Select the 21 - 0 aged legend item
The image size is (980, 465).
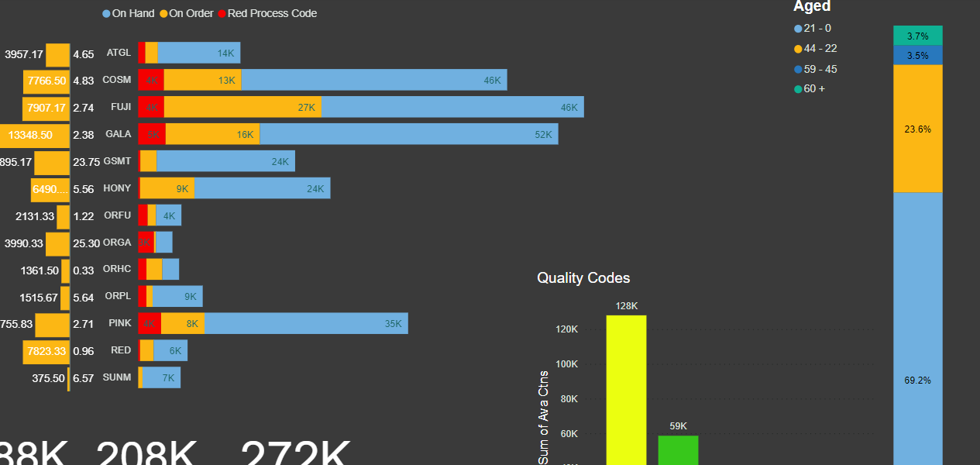coord(813,28)
